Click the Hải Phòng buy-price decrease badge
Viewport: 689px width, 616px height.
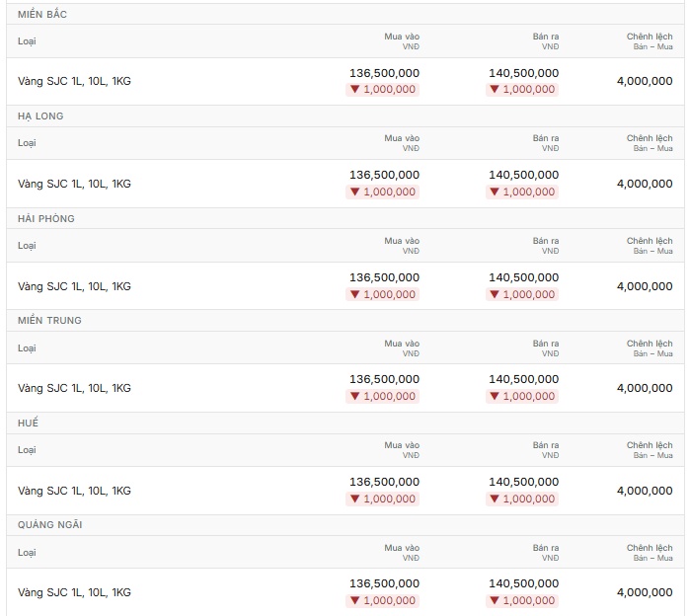tap(382, 294)
